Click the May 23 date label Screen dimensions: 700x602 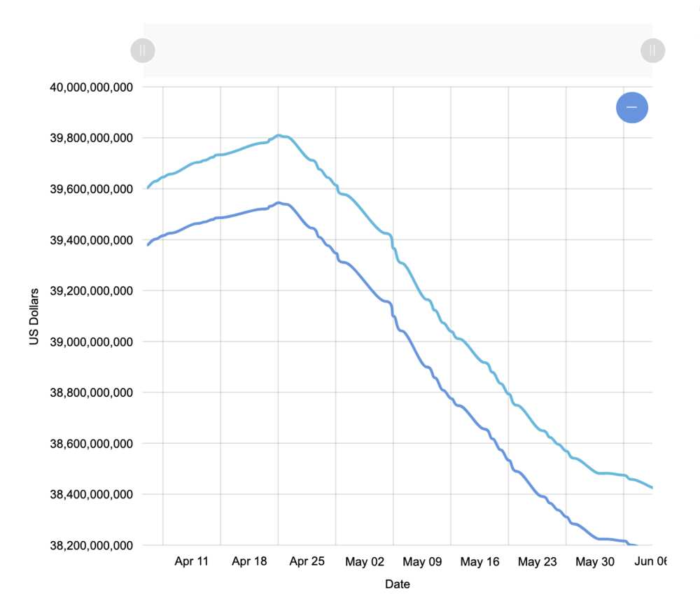(538, 561)
